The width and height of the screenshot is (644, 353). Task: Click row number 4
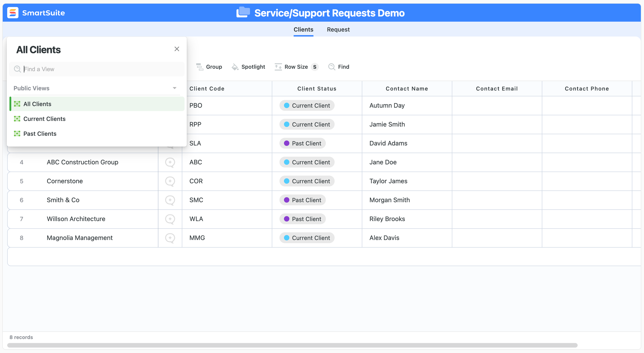tap(22, 162)
